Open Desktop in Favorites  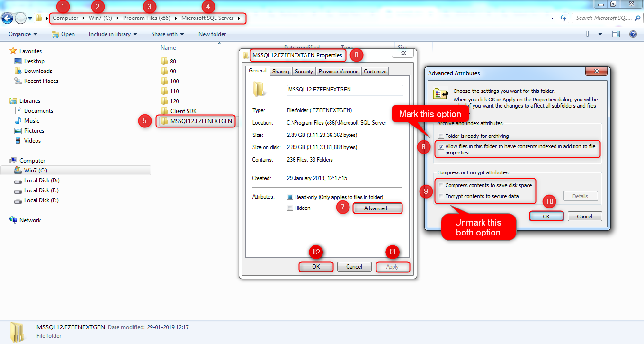pos(34,61)
